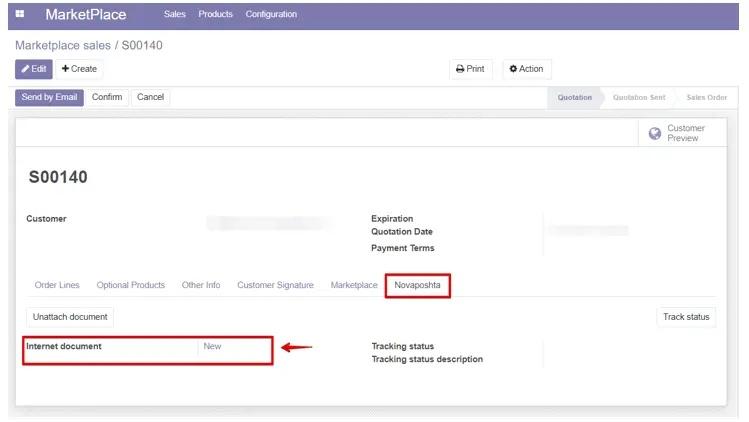Open the apps grid menu icon
749x422 pixels.
tap(20, 14)
